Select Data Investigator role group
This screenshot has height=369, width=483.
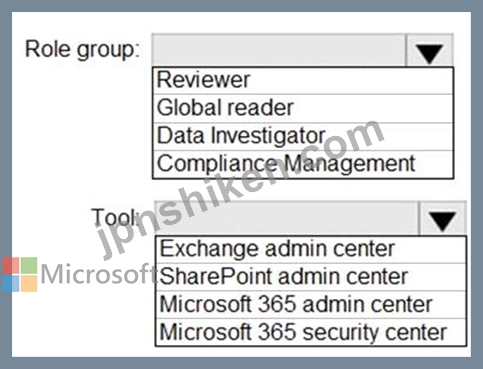pos(303,136)
